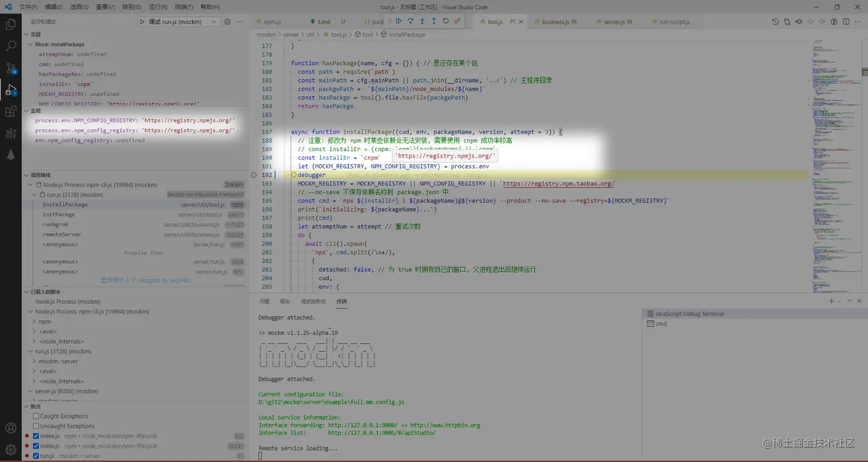
Task: Disconnect debugger using the red plug icon
Action: (x=457, y=21)
